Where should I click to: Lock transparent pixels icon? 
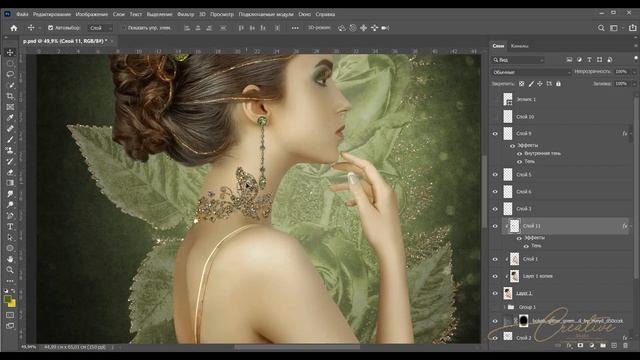pyautogui.click(x=521, y=84)
